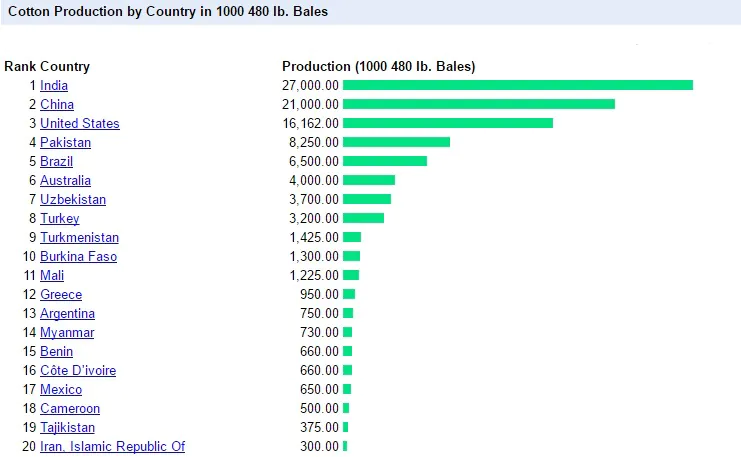Open the Uzbekistan link

73,199
